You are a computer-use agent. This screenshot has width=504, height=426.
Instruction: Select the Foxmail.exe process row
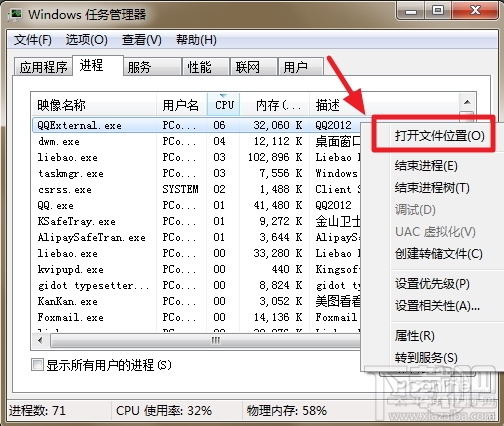(197, 317)
